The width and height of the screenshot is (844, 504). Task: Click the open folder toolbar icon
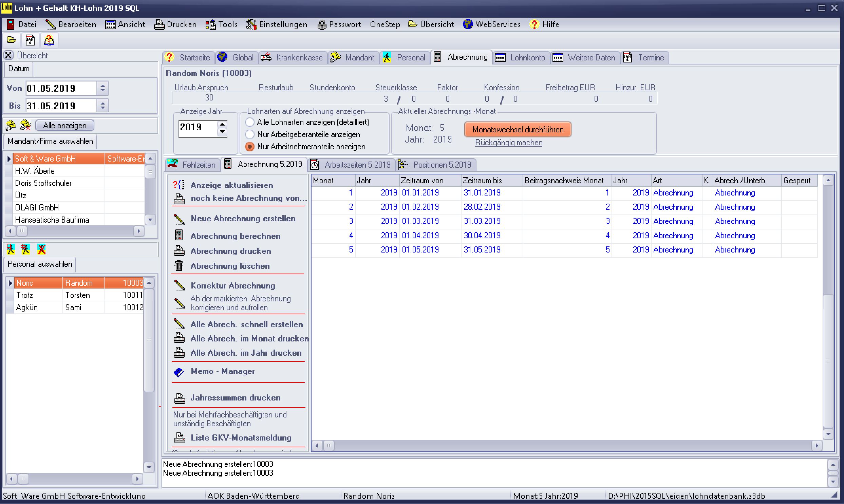coord(12,40)
